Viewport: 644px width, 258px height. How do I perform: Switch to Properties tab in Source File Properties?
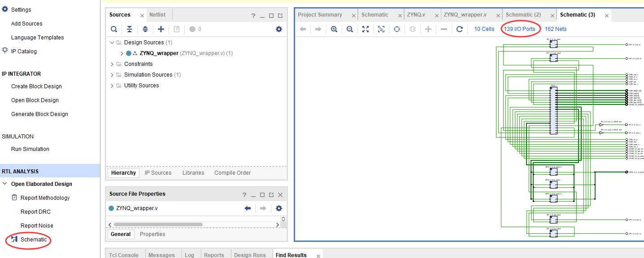coord(152,234)
